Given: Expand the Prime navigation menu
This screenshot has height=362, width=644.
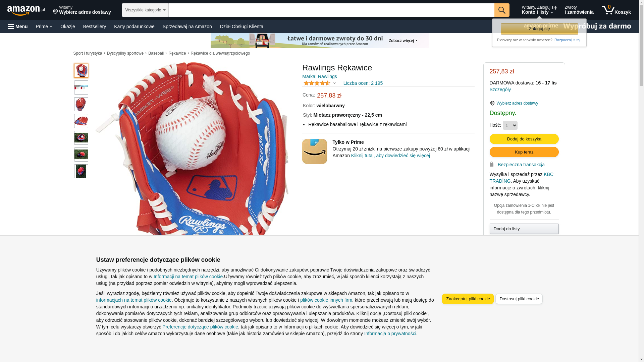Looking at the screenshot, I should coord(44,26).
